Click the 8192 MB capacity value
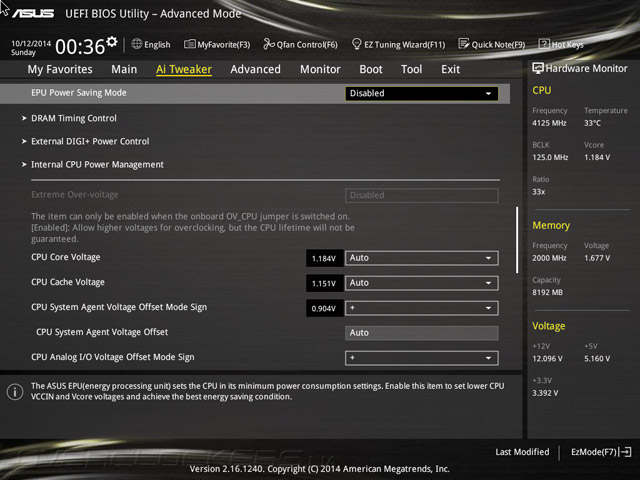Image resolution: width=640 pixels, height=480 pixels. [x=547, y=292]
